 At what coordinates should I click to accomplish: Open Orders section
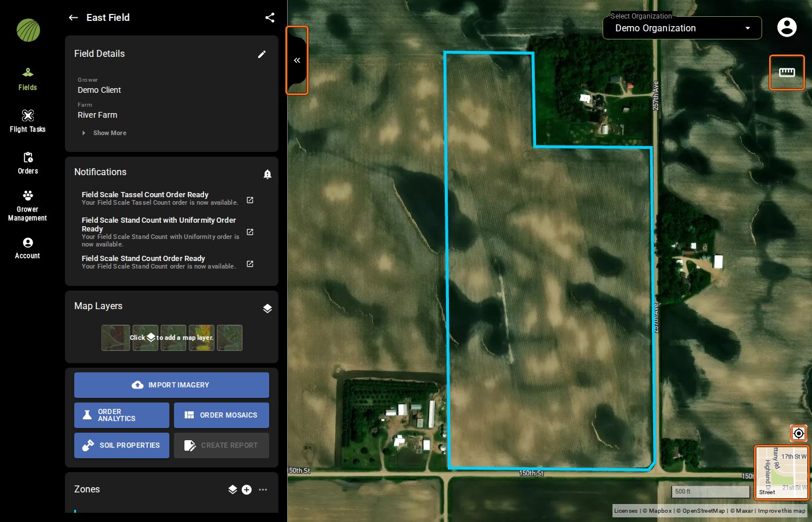(x=28, y=163)
